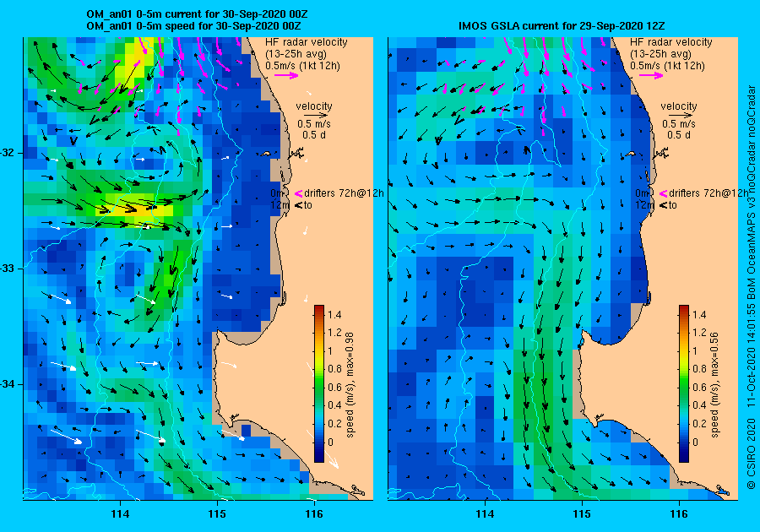Click the 'velocity' label in IMOS GSLA panel
The image size is (760, 532).
pyautogui.click(x=679, y=106)
